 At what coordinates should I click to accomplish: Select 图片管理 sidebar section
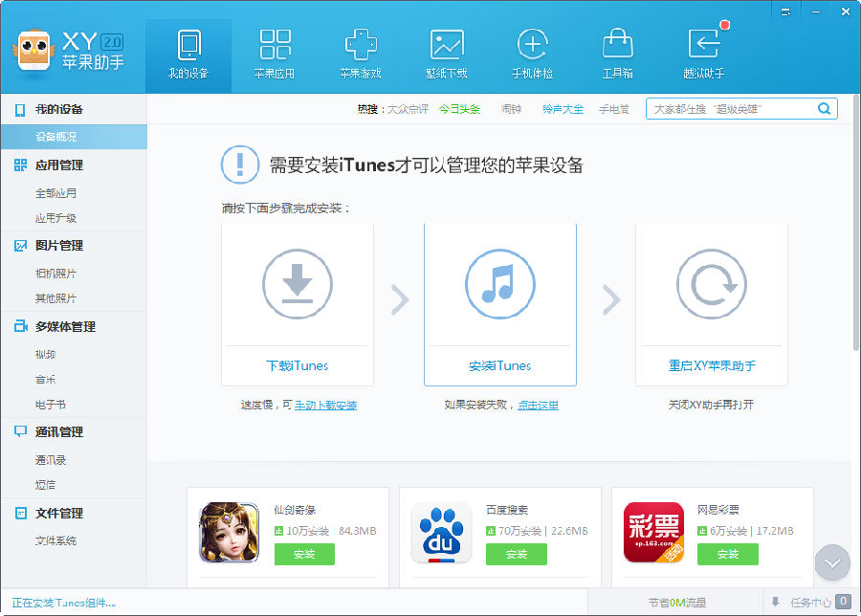[x=74, y=246]
